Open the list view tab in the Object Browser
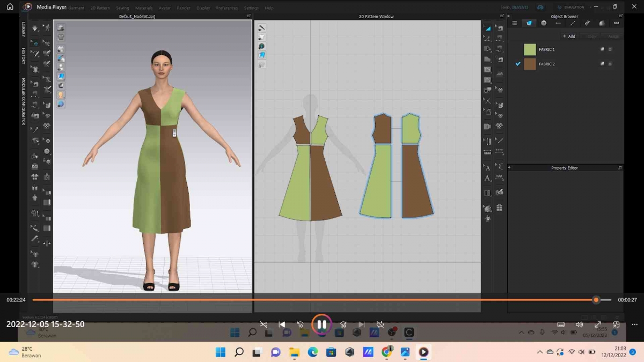 pos(515,23)
